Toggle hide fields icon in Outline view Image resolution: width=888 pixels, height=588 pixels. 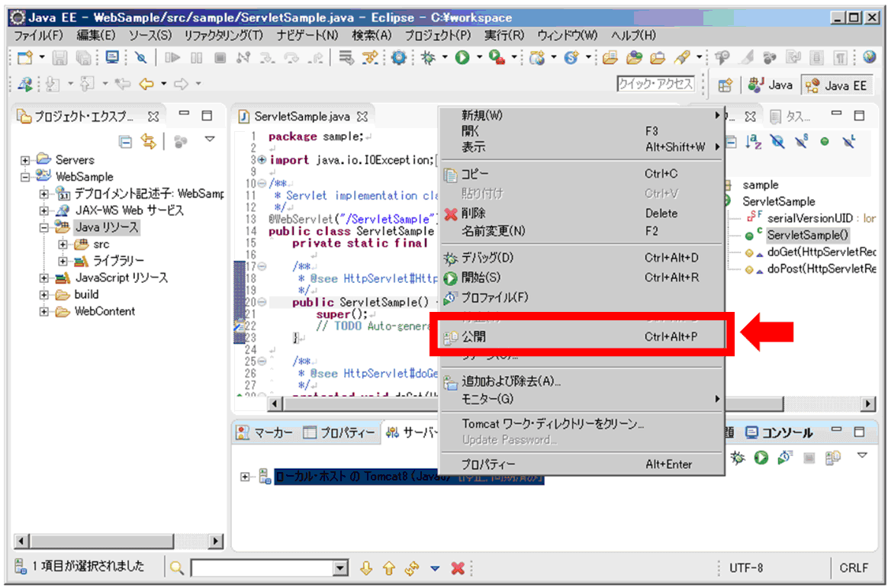(777, 141)
